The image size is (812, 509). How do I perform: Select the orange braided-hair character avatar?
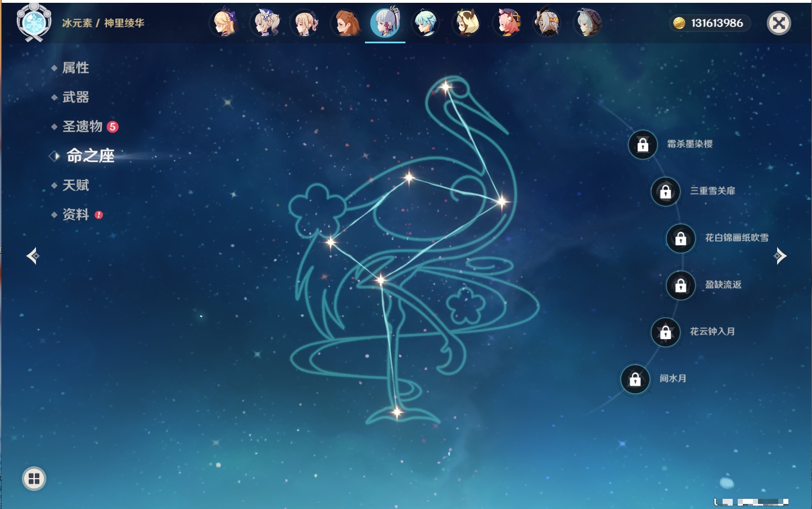point(346,23)
